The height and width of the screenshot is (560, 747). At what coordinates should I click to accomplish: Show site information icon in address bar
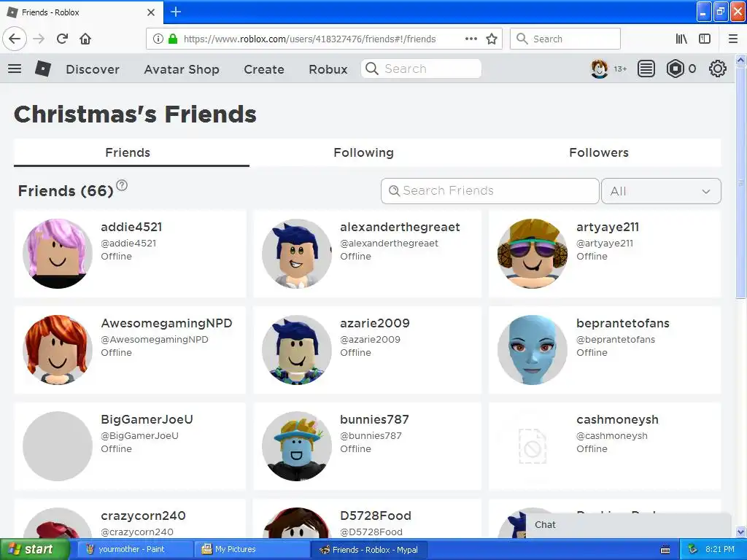click(158, 39)
